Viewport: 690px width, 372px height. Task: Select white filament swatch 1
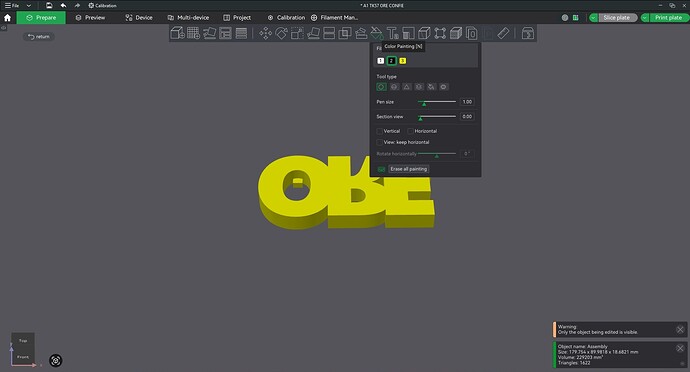381,61
